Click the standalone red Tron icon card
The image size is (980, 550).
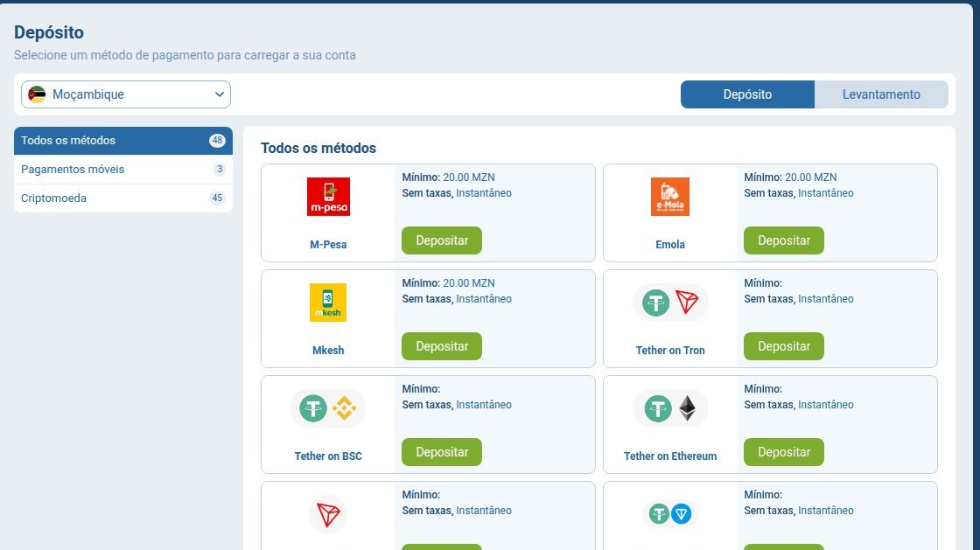(x=328, y=514)
